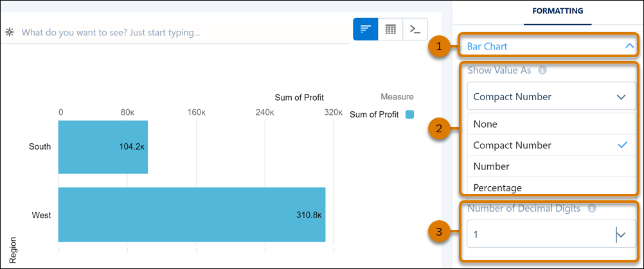Switch to chart mode icon
The width and height of the screenshot is (644, 269).
point(366,29)
